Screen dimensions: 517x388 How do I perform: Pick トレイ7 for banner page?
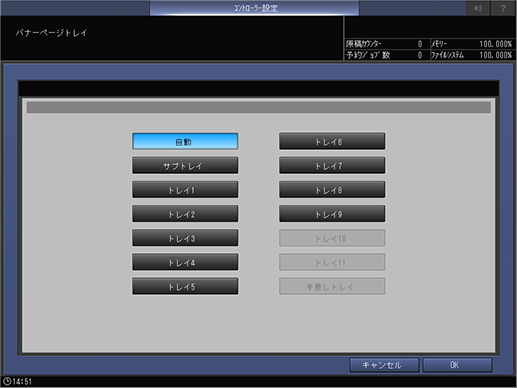point(332,166)
